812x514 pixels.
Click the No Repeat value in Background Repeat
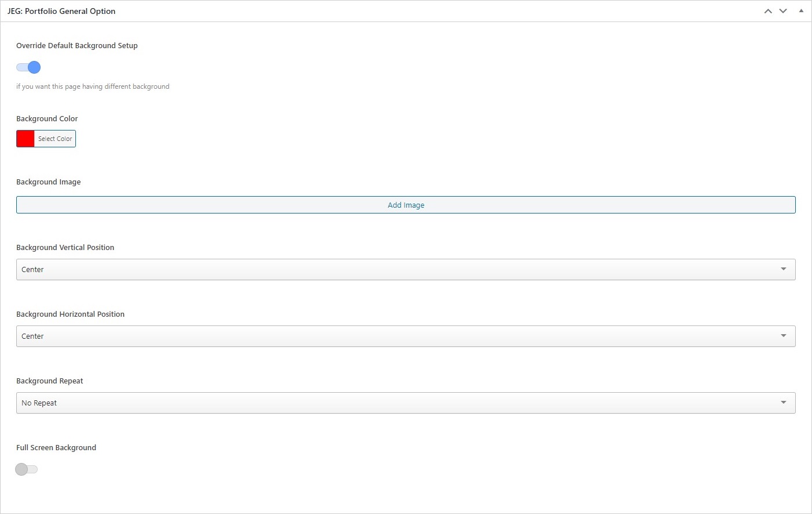coord(39,403)
